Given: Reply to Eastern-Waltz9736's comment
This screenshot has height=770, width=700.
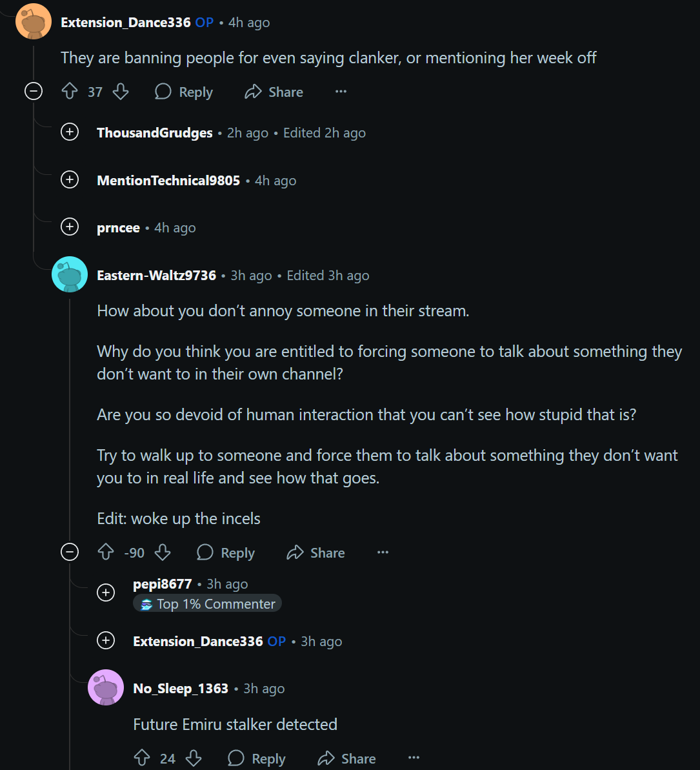Looking at the screenshot, I should (x=226, y=552).
